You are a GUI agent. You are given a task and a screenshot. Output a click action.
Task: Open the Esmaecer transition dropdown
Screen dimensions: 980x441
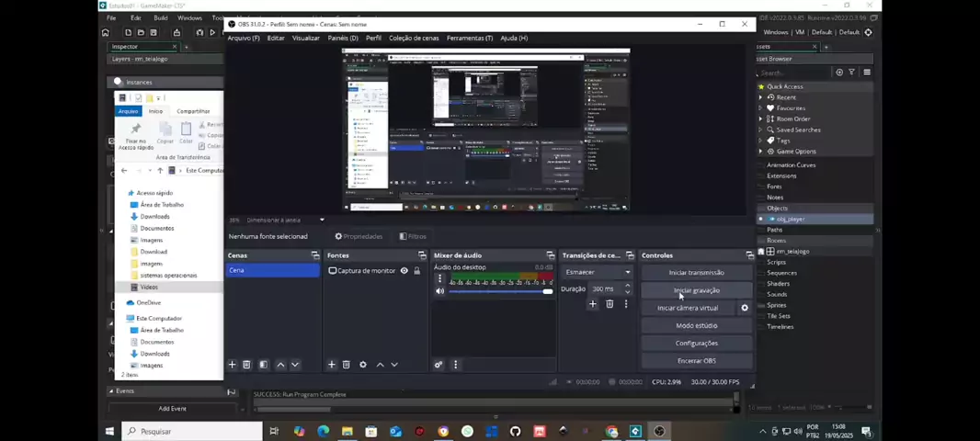coord(598,272)
